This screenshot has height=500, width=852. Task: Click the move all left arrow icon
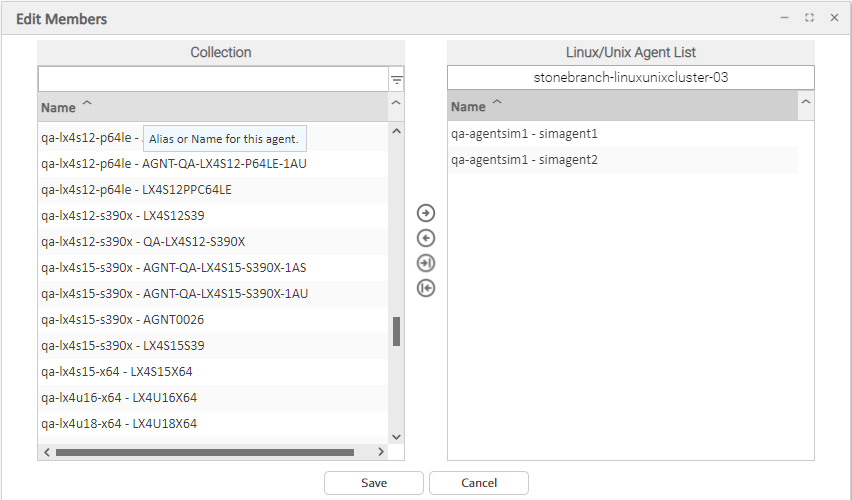click(426, 288)
